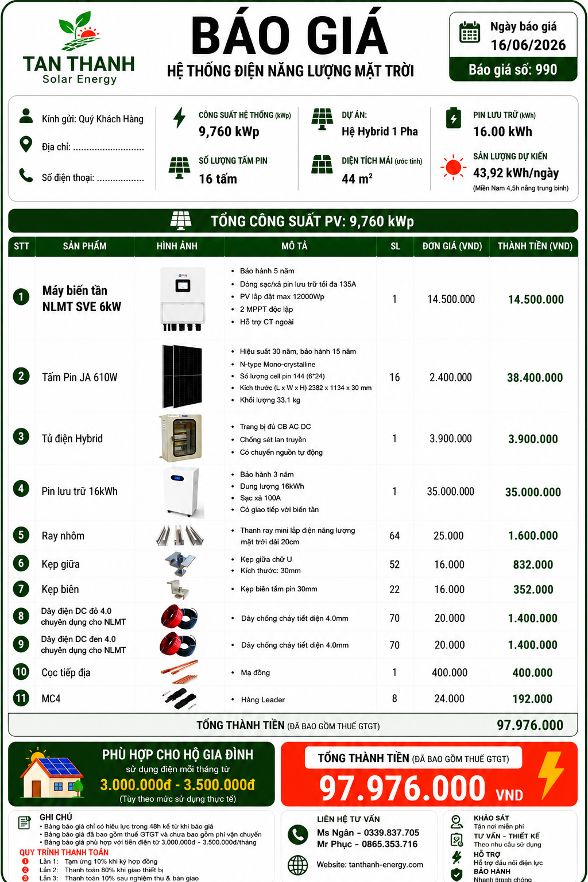The width and height of the screenshot is (588, 882).
Task: Click the 16kWh storage battery image
Action: tap(182, 492)
